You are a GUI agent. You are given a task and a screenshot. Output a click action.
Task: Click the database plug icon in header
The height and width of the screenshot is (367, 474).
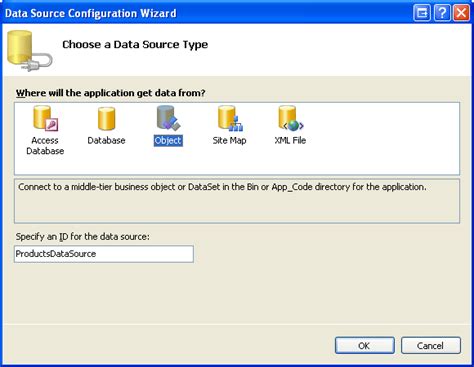coord(29,50)
